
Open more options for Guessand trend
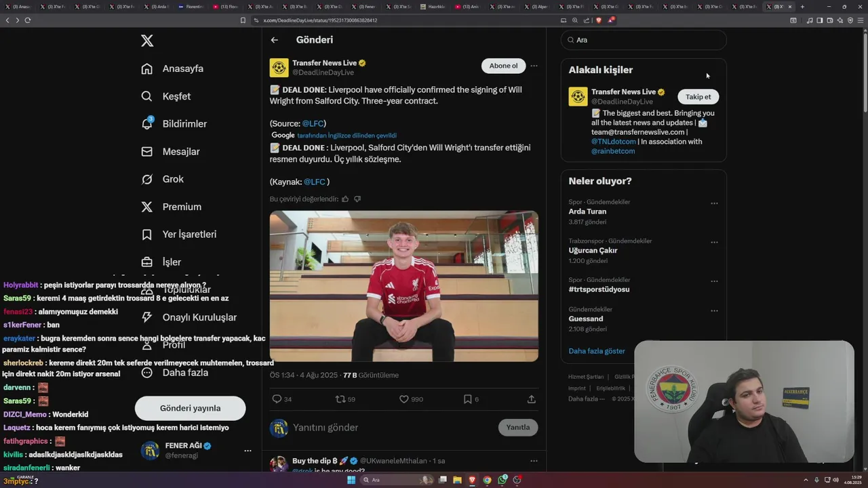[x=714, y=311]
